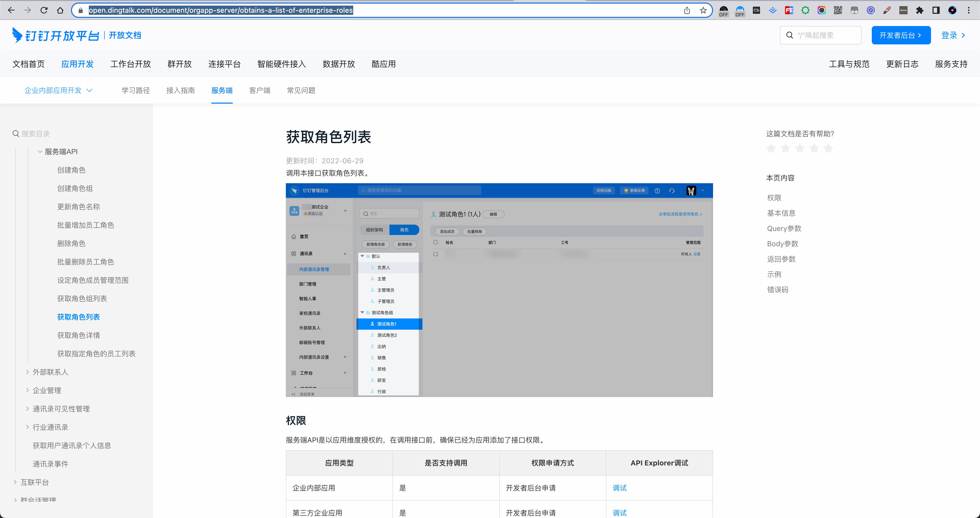Switch to the 服务端 sub-tab

(x=222, y=91)
